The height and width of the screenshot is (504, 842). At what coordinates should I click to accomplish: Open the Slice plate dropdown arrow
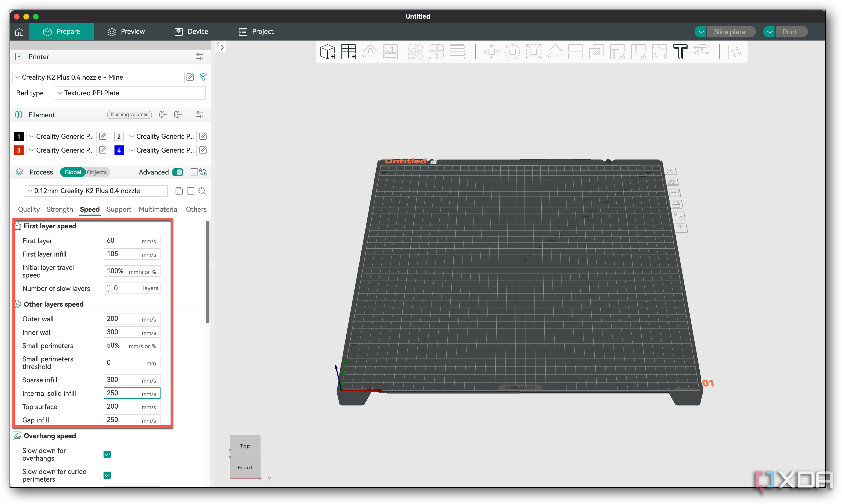701,32
